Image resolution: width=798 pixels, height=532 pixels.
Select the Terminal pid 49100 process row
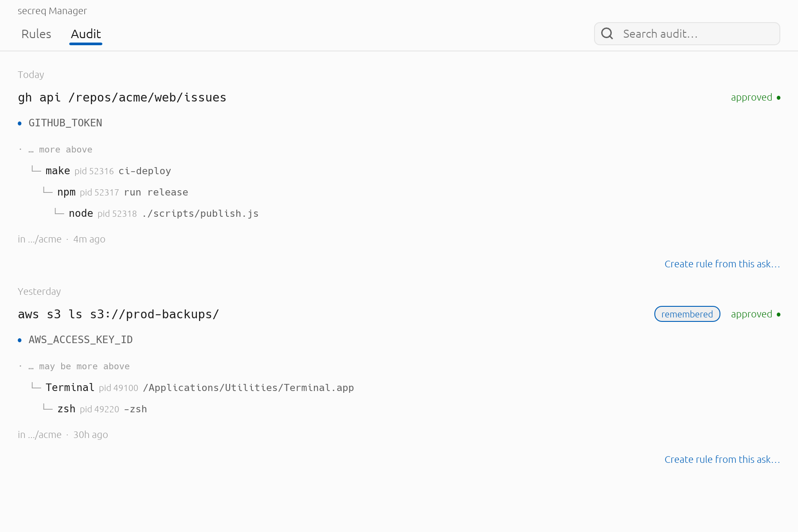[192, 387]
